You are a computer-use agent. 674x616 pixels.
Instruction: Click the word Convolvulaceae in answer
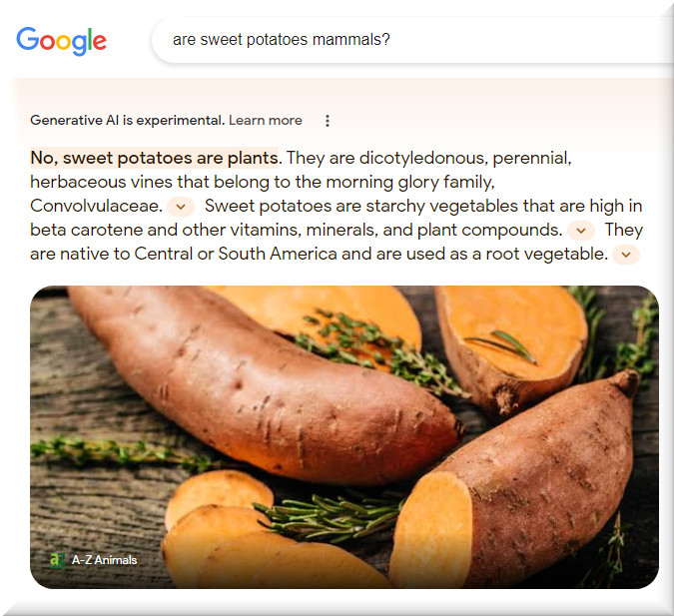(x=96, y=206)
